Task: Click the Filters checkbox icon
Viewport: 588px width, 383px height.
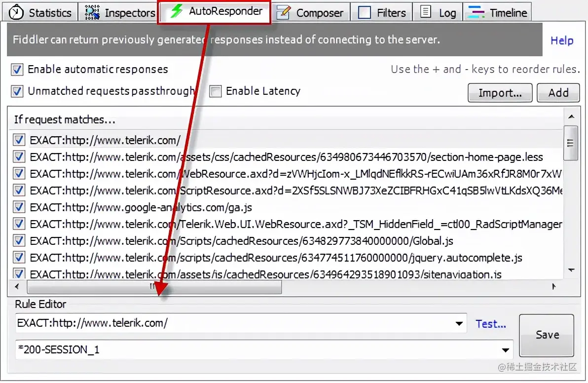Action: (365, 12)
